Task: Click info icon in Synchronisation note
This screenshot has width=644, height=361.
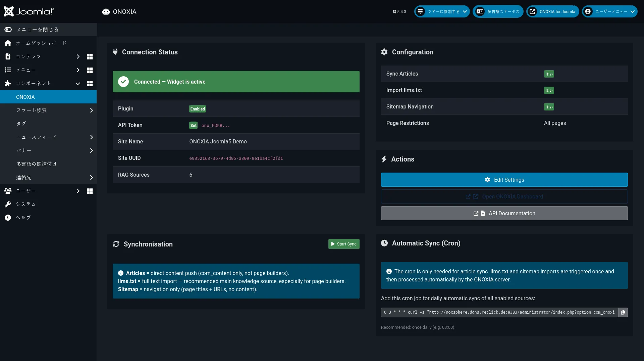Action: 121,273
